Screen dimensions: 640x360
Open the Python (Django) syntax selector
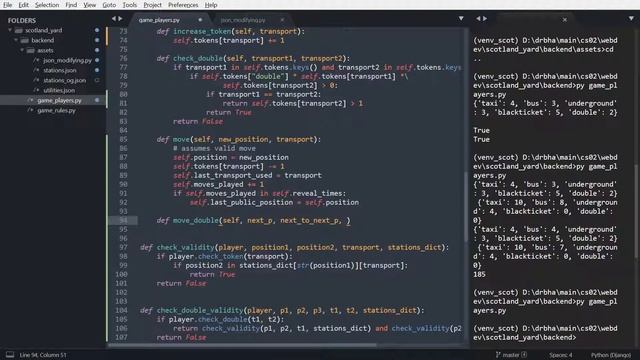coord(610,355)
